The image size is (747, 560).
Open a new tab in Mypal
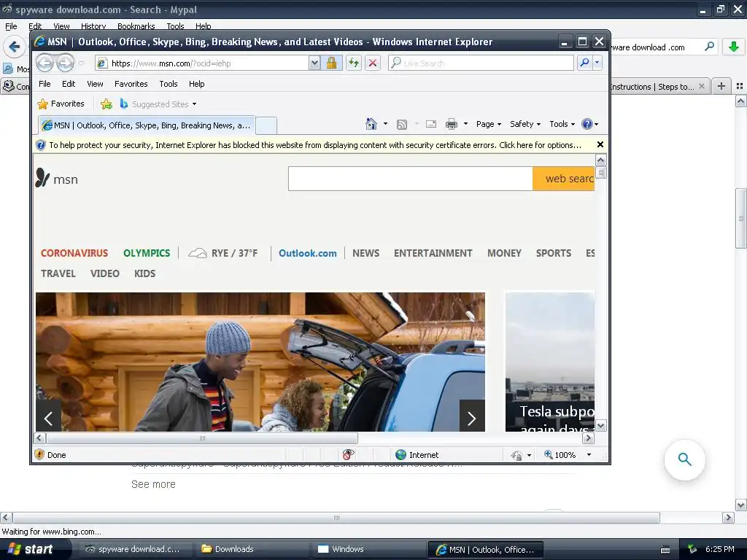click(x=721, y=86)
